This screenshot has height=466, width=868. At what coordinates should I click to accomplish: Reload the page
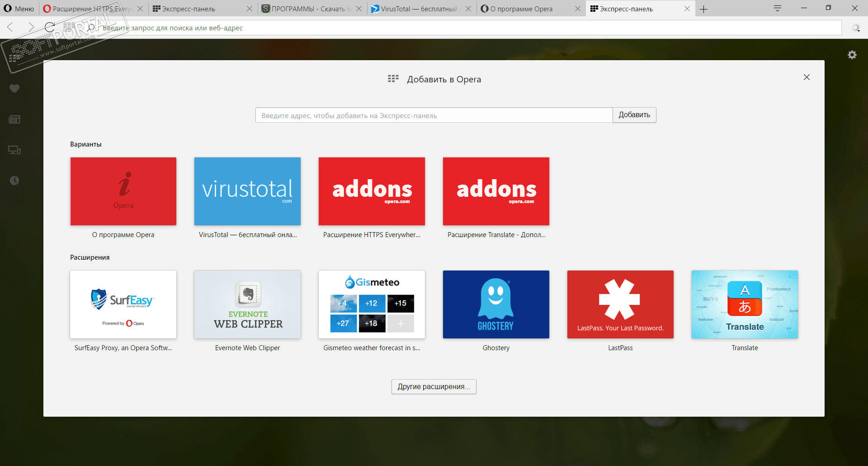tap(50, 28)
